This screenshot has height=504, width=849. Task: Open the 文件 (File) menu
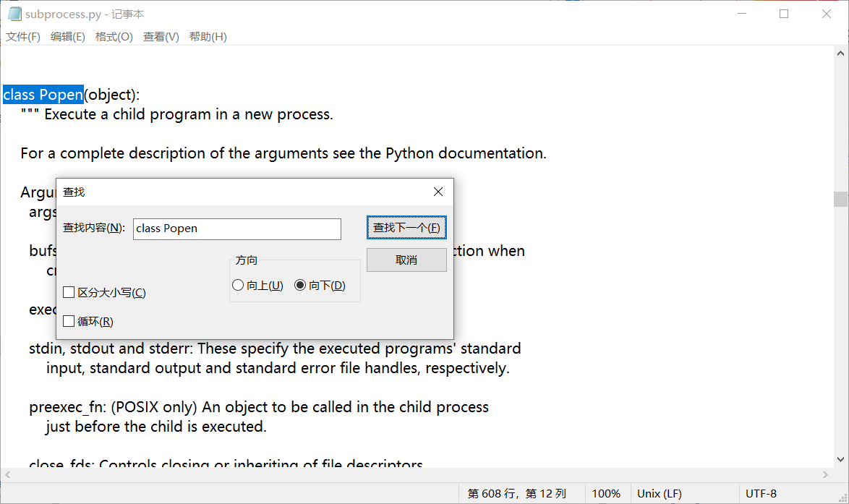22,36
